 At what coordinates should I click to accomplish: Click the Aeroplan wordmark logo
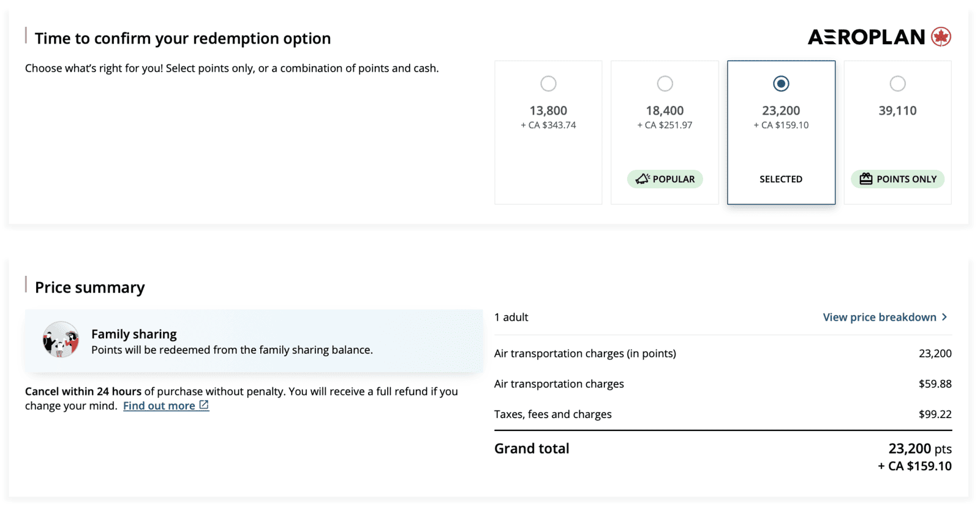pos(866,37)
